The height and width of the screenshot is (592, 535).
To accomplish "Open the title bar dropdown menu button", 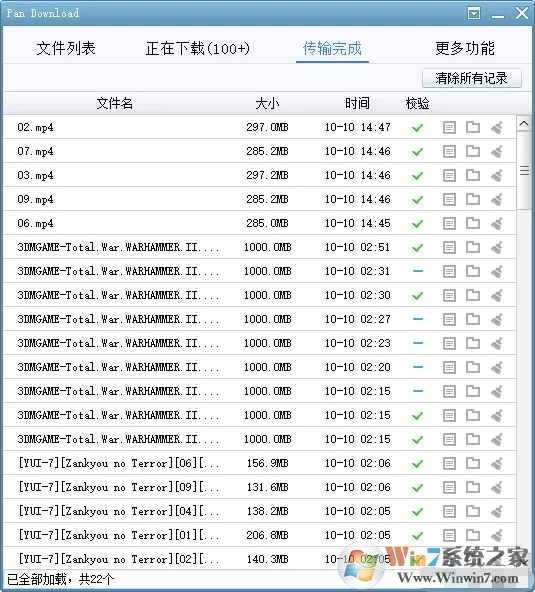I will click(474, 13).
